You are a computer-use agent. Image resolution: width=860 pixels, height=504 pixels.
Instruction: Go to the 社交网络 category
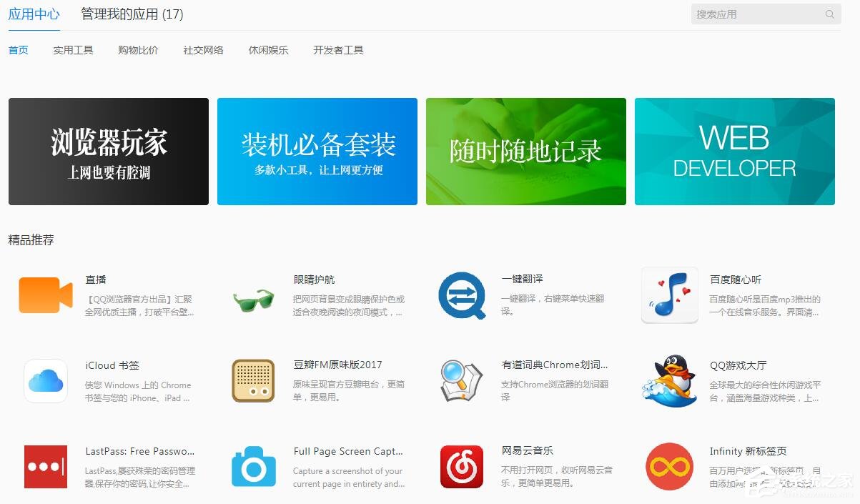click(203, 50)
